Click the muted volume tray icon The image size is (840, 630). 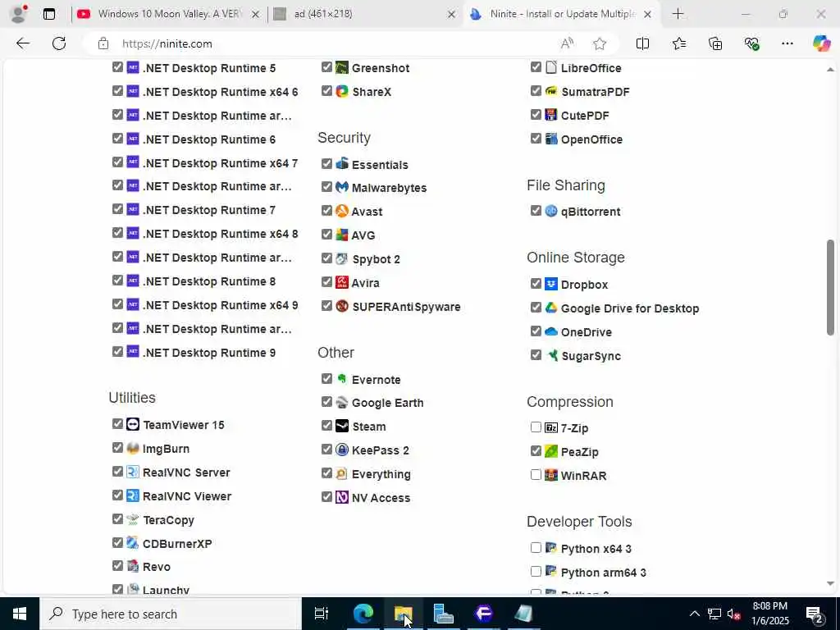point(734,614)
